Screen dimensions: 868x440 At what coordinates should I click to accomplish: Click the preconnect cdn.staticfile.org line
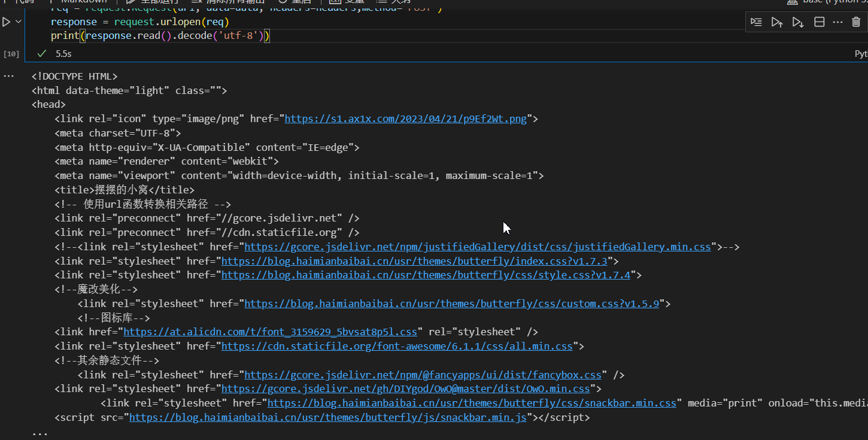coord(207,232)
